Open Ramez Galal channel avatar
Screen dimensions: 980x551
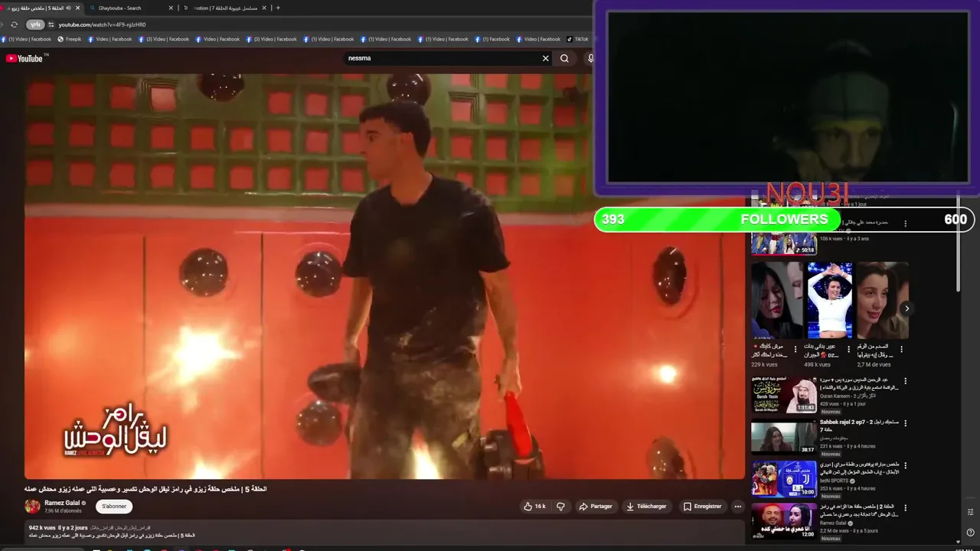tap(32, 506)
